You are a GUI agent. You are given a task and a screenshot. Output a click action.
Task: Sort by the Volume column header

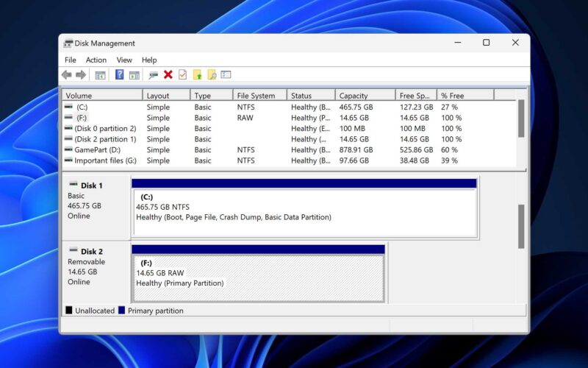(x=102, y=96)
